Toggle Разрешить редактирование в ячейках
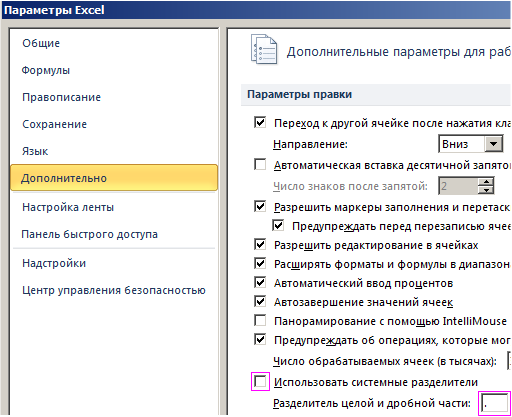This screenshot has width=512, height=417. [x=260, y=244]
